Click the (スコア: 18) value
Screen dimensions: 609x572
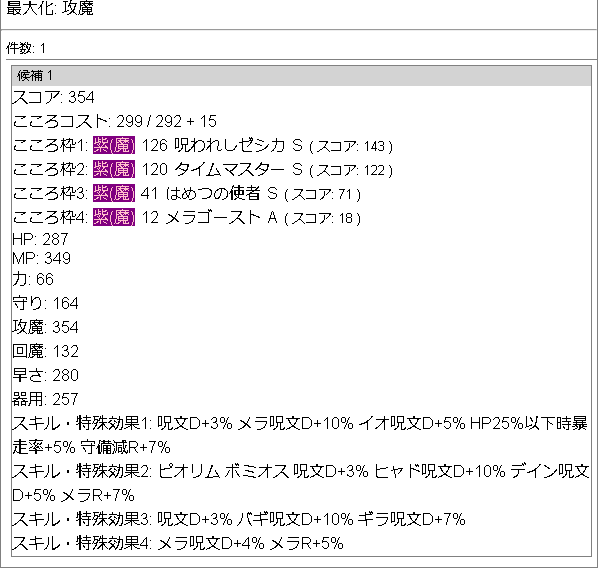[x=322, y=218]
